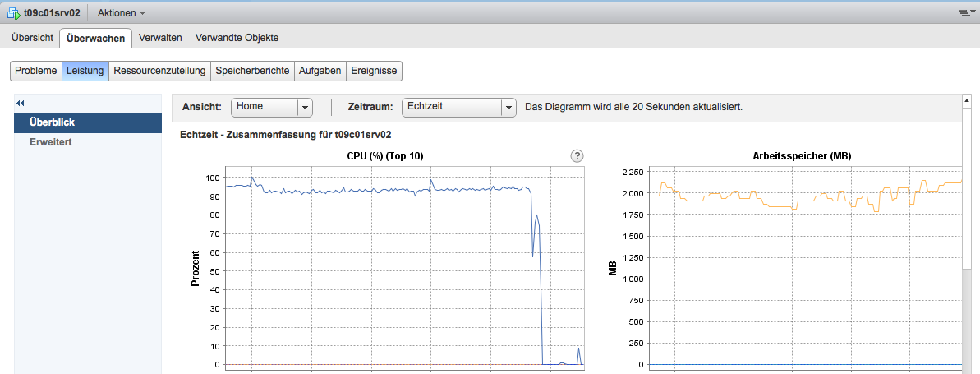
Task: View the Speicherberichte sub-tab
Action: click(x=252, y=71)
